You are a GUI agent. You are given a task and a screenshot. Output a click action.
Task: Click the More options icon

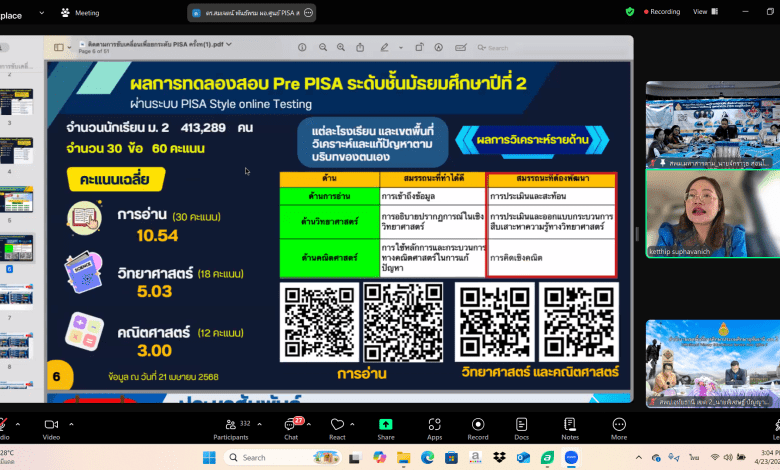[619, 426]
